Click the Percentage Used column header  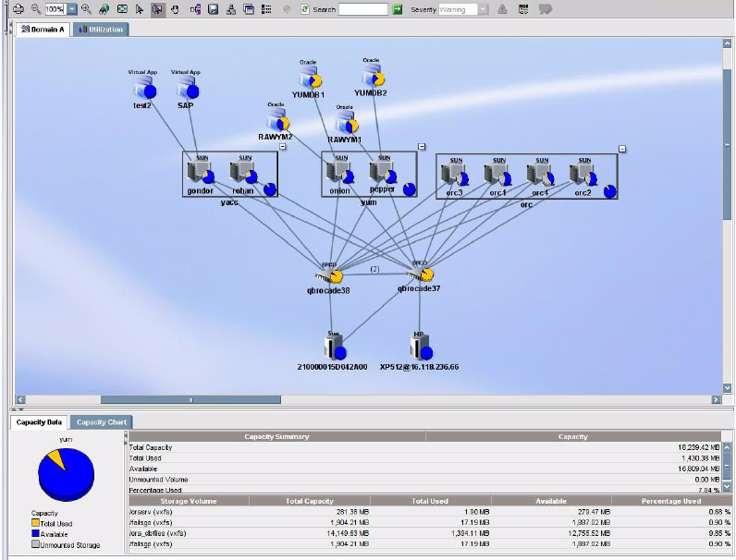[x=671, y=501]
